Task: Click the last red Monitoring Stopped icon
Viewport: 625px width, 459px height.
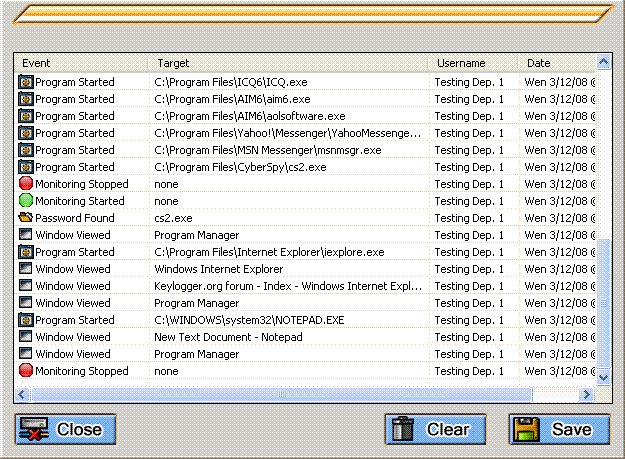Action: click(26, 371)
